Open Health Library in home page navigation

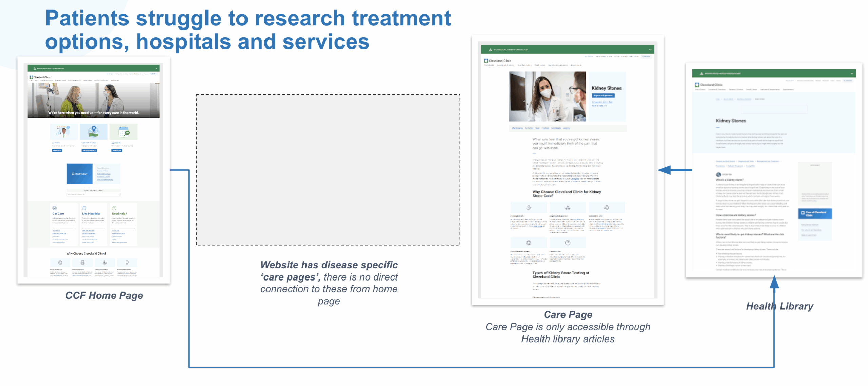point(87,81)
